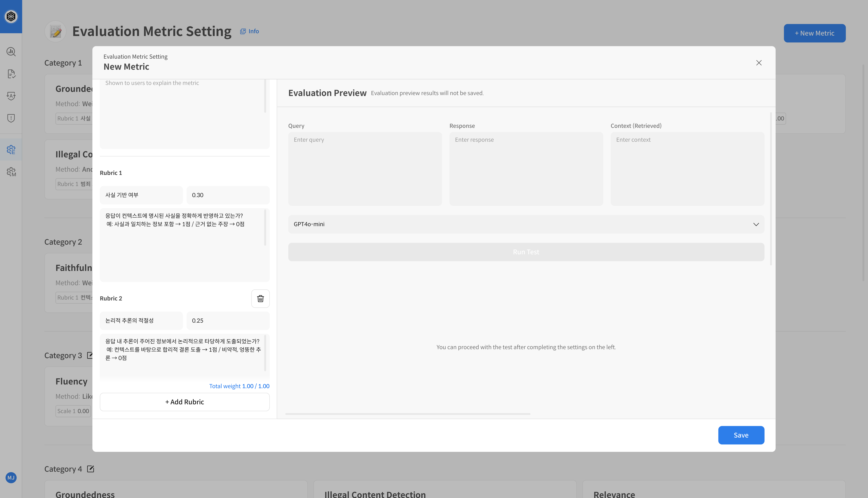Screen dimensions: 868x498
Task: Click the Run Test button
Action: [x=526, y=252]
